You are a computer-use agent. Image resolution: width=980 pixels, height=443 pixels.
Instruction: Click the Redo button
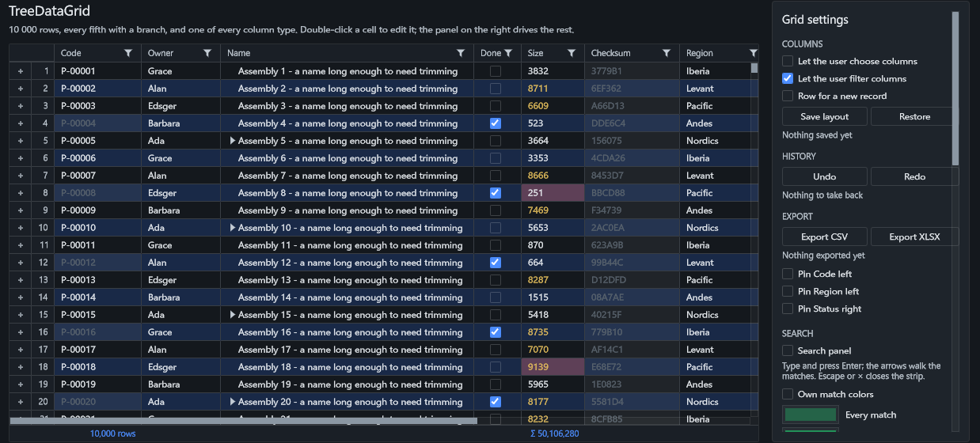914,176
